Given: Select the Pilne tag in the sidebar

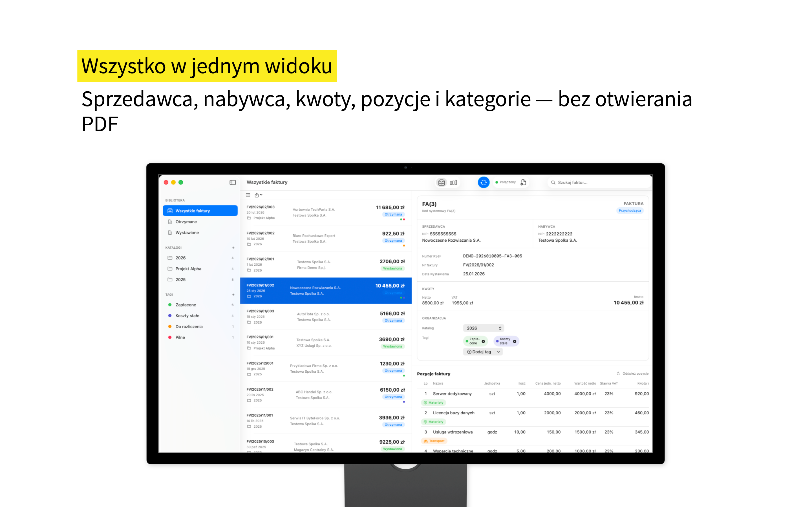Looking at the screenshot, I should pos(180,337).
